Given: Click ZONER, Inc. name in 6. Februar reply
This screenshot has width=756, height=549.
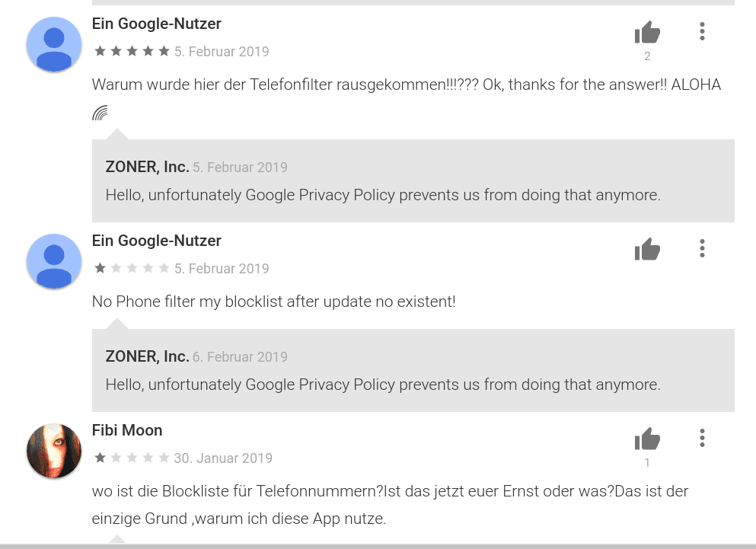Looking at the screenshot, I should click(x=147, y=356).
